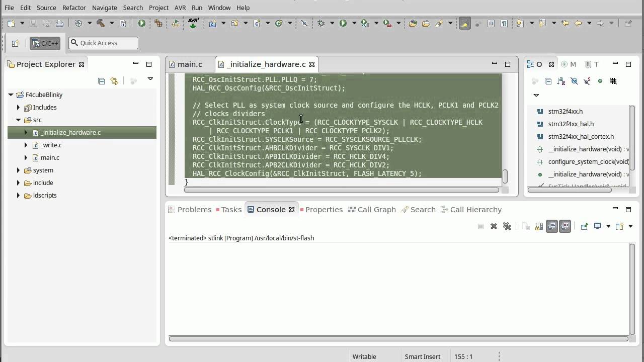Image resolution: width=644 pixels, height=362 pixels.
Task: Click the Outline sort alphabetically icon
Action: point(561,81)
